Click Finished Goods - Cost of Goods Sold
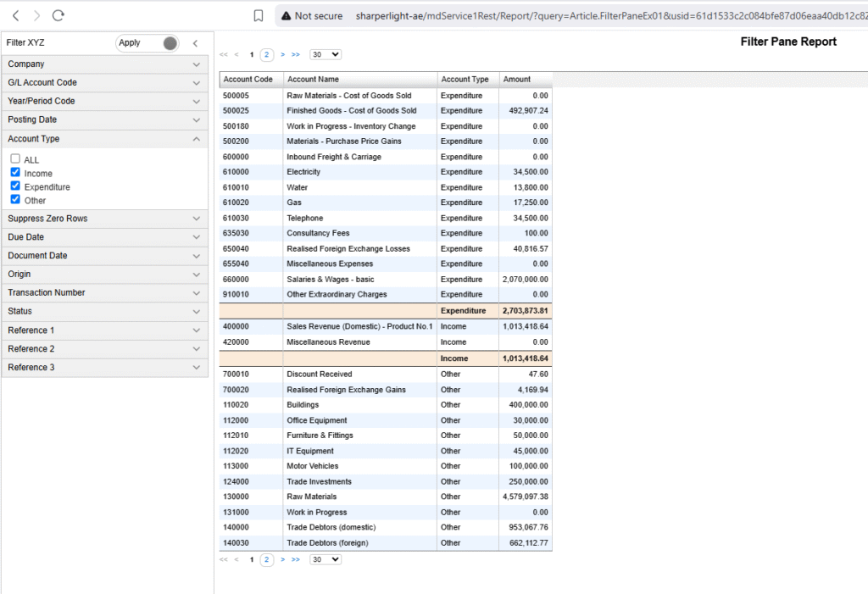Screen dimensions: 868x594 pos(352,111)
